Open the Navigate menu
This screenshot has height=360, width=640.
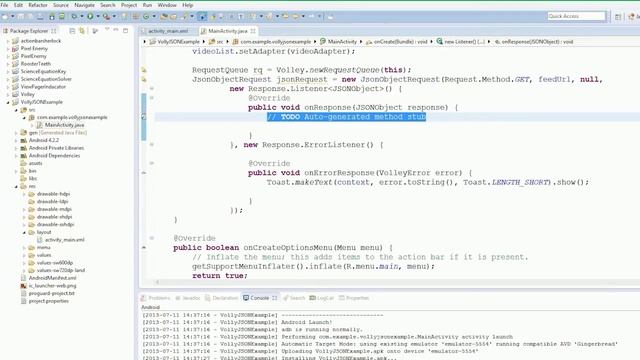84,5
